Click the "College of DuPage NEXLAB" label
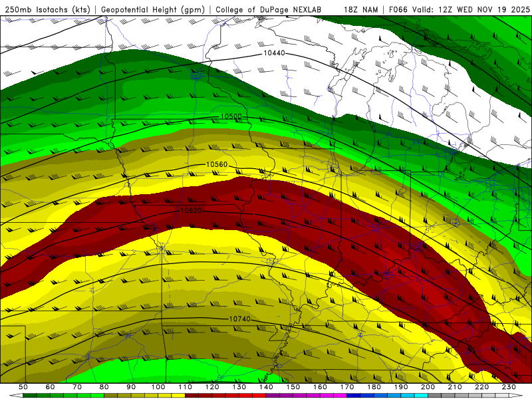 (269, 9)
